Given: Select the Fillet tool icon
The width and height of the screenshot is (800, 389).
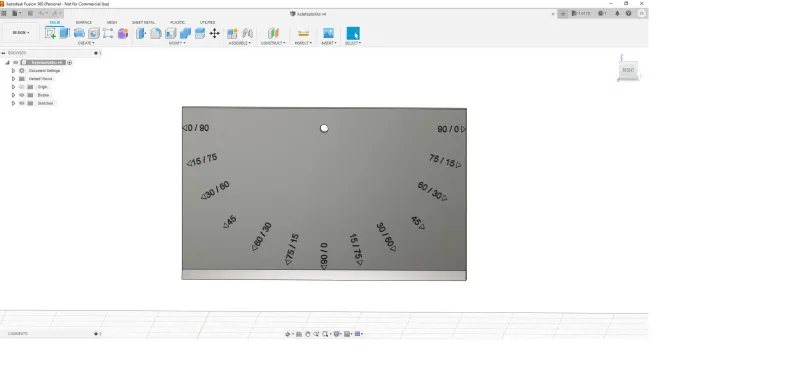Looking at the screenshot, I should coord(156,34).
